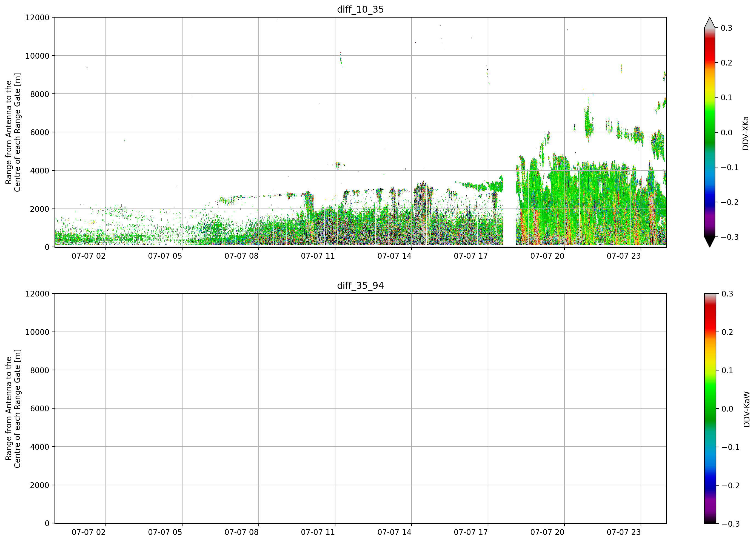Click "07-07 08" tick under diff_35_94 plot

click(x=241, y=532)
